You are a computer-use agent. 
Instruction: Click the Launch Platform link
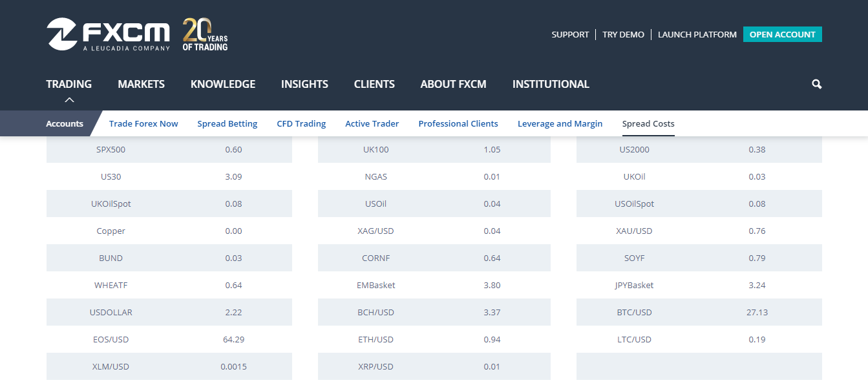[697, 34]
